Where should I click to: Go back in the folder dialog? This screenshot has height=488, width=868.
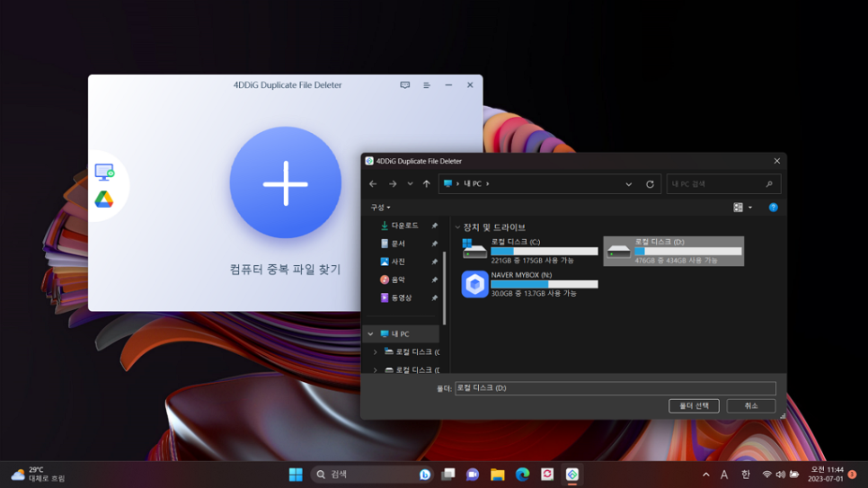(373, 184)
